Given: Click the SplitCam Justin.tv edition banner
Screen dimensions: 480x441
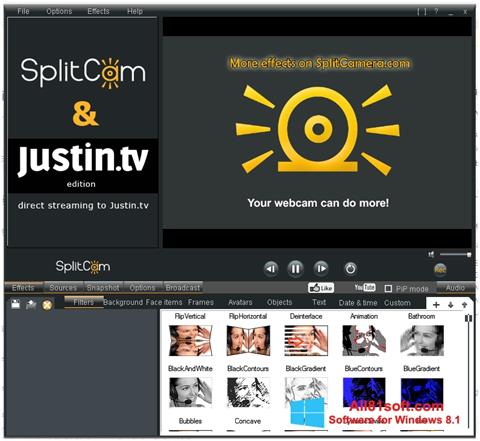Looking at the screenshot, I should 83,132.
